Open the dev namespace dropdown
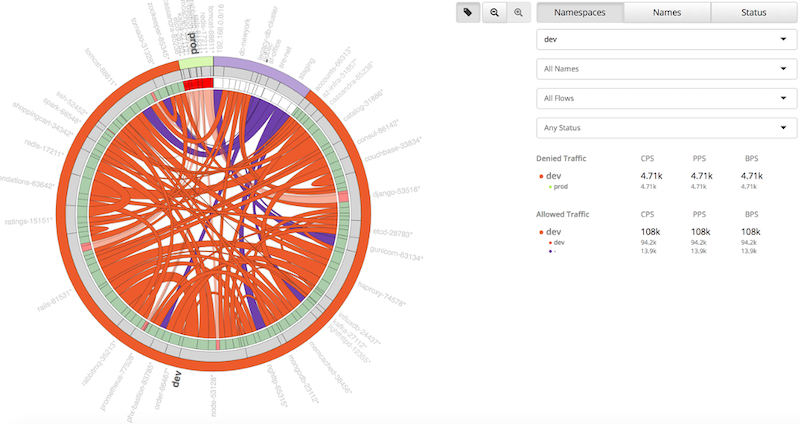Image resolution: width=800 pixels, height=424 pixels. point(666,39)
